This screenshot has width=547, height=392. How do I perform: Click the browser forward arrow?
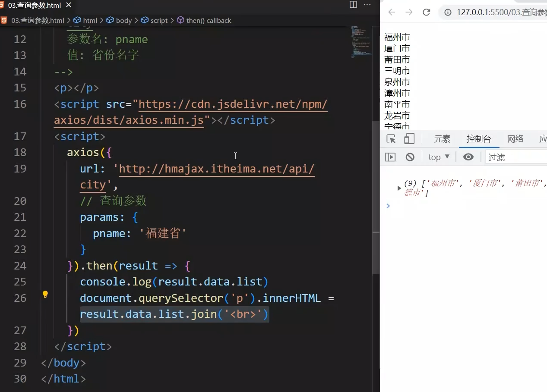(x=409, y=12)
